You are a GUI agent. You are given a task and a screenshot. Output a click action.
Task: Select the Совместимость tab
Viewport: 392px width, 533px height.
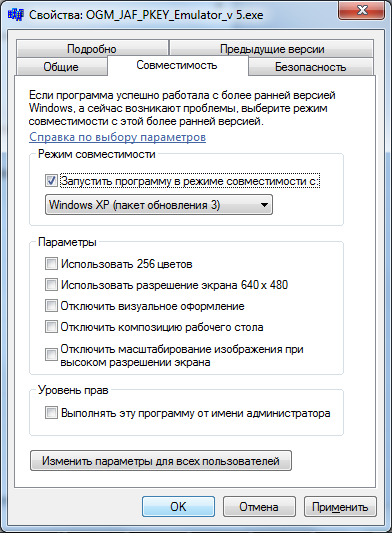tap(177, 65)
